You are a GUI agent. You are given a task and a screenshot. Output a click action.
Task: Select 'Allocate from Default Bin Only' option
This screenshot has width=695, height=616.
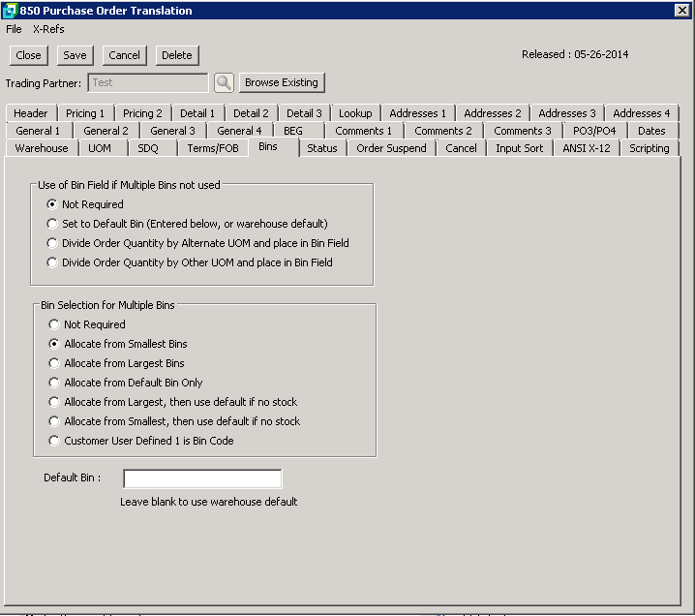[54, 383]
